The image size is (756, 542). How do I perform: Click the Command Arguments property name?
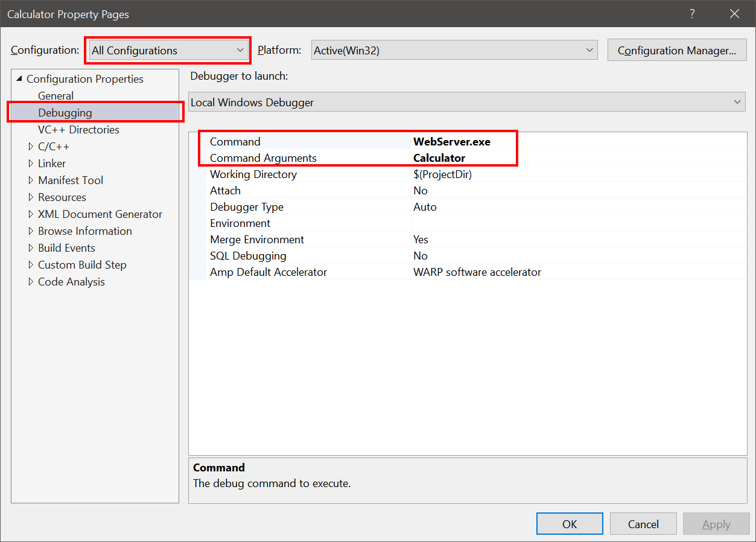[263, 158]
